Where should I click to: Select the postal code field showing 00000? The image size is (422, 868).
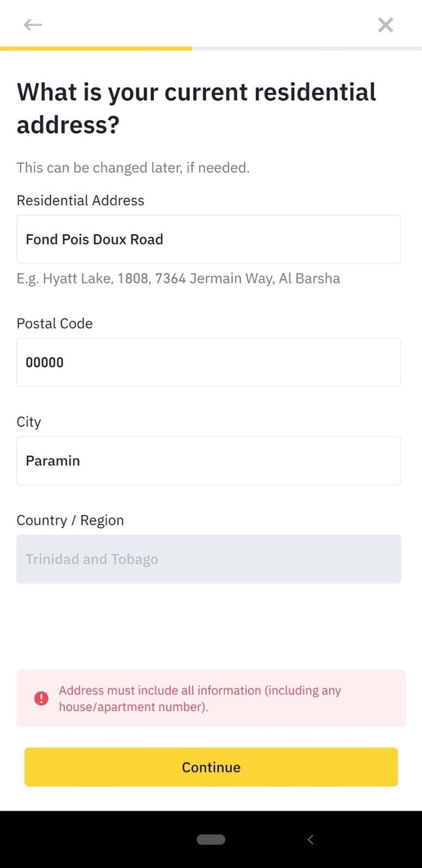click(209, 362)
